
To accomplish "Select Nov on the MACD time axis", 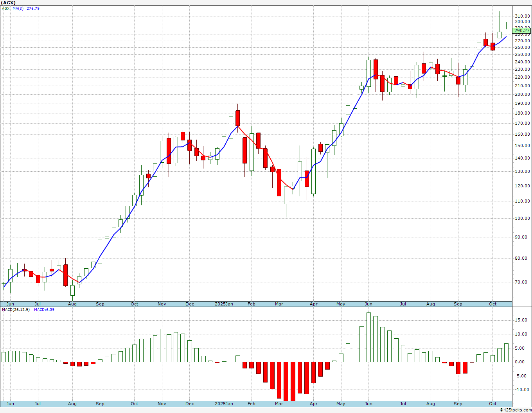I will 162,404.
